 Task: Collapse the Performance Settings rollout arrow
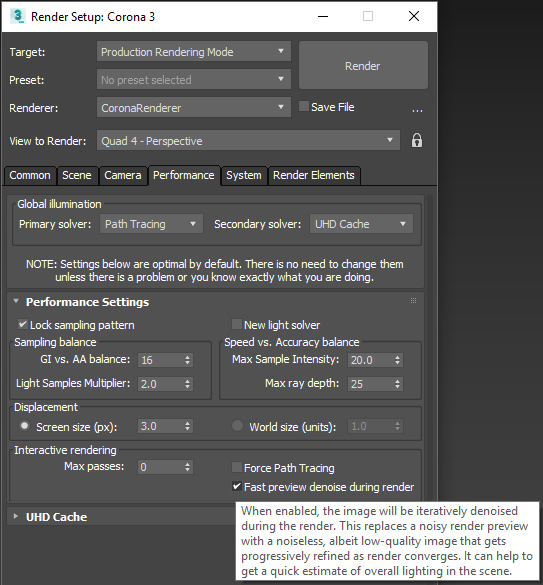16,301
